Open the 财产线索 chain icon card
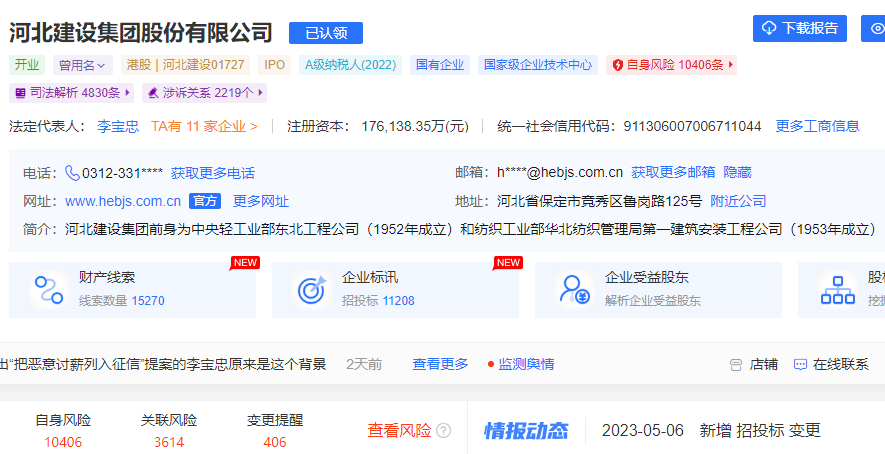The height and width of the screenshot is (454, 885). click(49, 290)
